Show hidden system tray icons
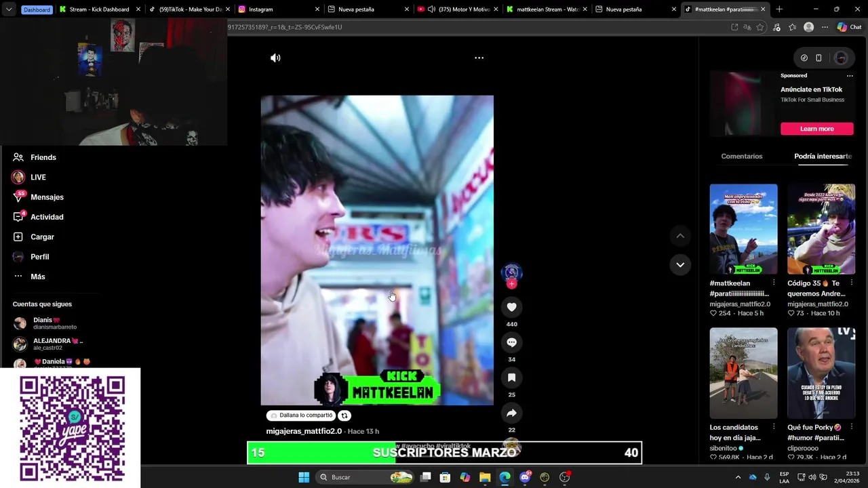This screenshot has height=488, width=868. tap(738, 477)
